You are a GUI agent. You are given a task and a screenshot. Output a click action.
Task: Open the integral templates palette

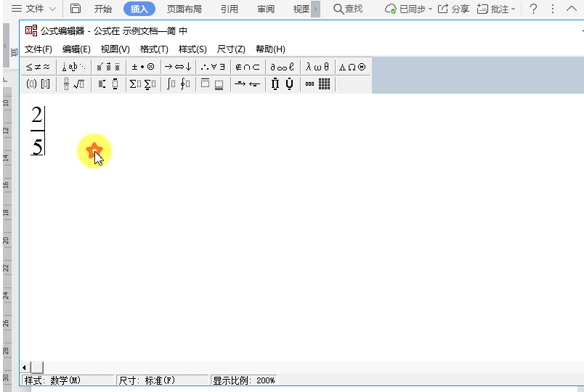tap(178, 84)
